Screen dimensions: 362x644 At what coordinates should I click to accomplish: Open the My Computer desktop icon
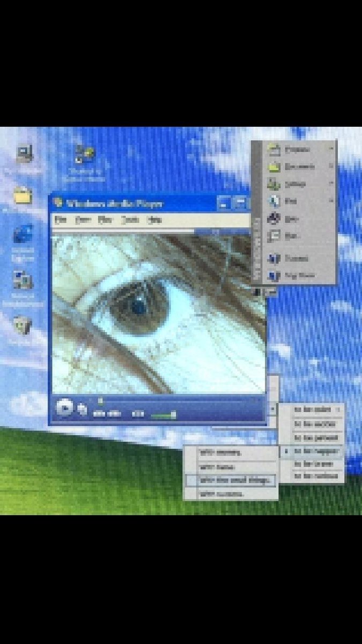tap(24, 155)
